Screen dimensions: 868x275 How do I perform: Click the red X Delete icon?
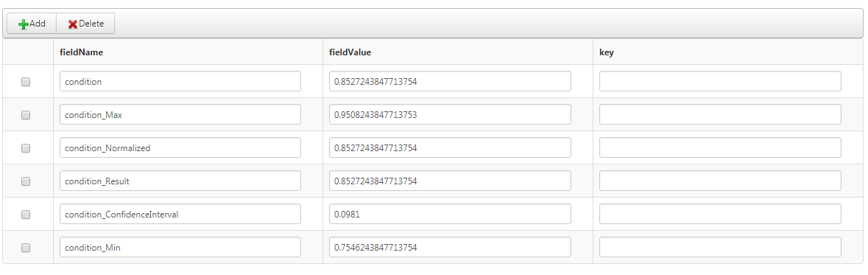(73, 24)
